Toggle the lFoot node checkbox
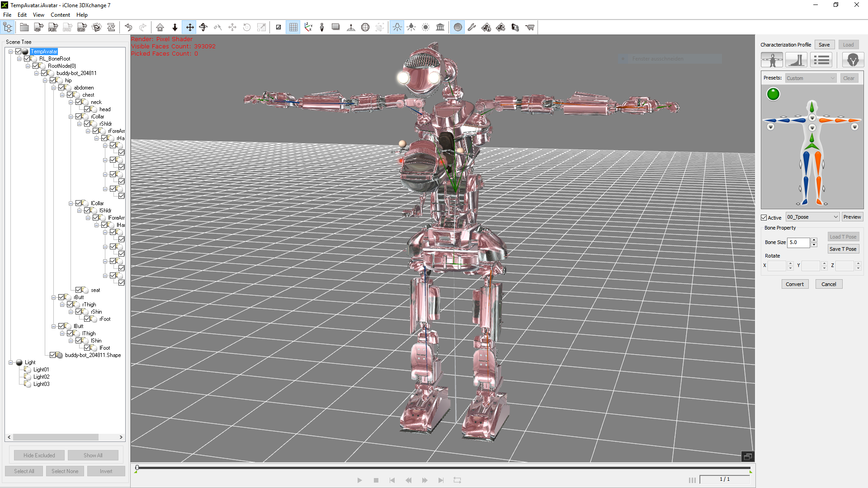Image resolution: width=868 pixels, height=488 pixels. [87, 348]
